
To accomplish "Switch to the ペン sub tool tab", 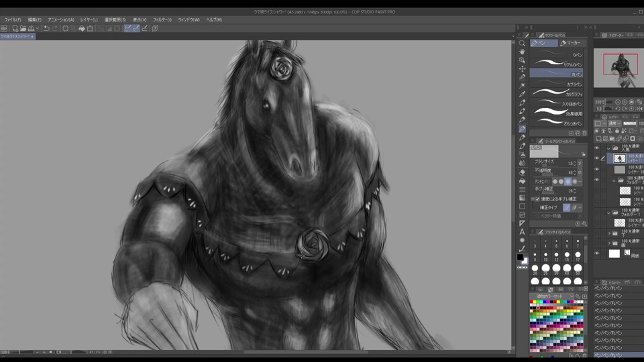I will 544,43.
